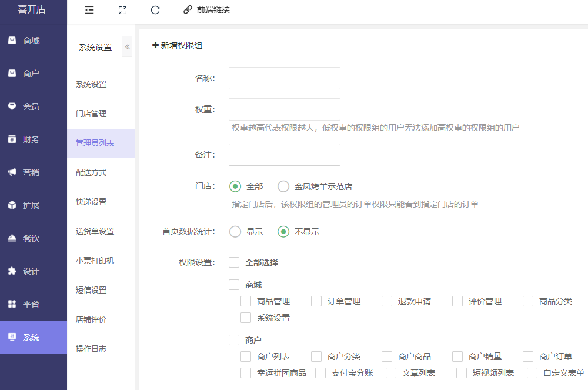This screenshot has height=390, width=588.
Task: Open the 财务 sidebar section
Action: coord(33,139)
